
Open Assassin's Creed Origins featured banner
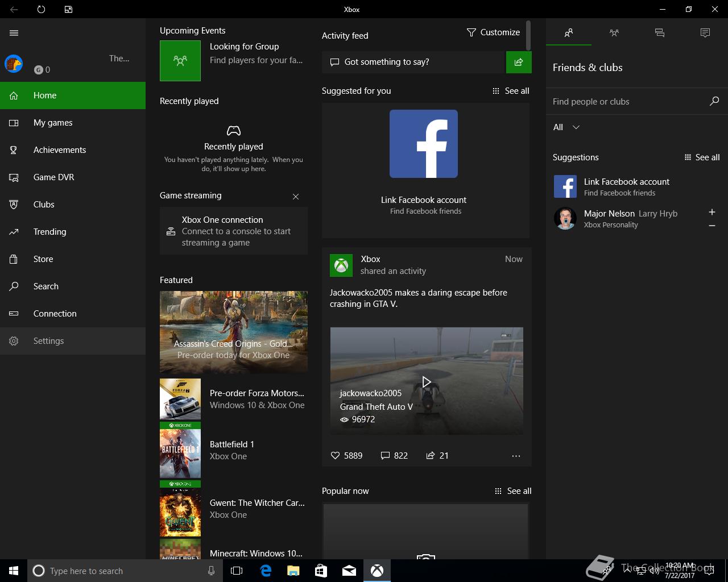(x=234, y=331)
